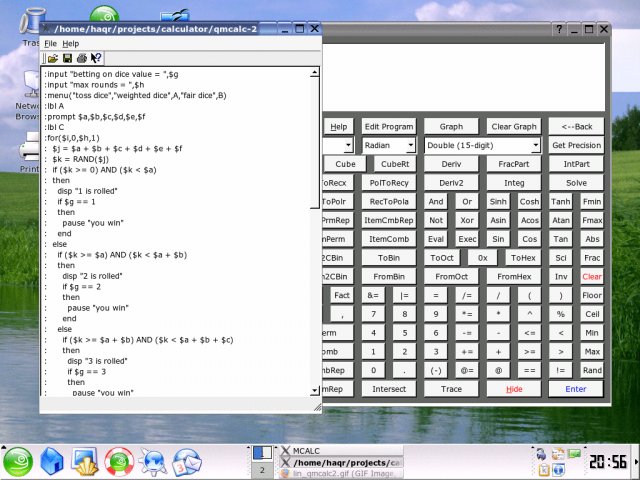Open the life preserver help center icon
Image resolution: width=640 pixels, height=480 pixels.
tap(119, 461)
